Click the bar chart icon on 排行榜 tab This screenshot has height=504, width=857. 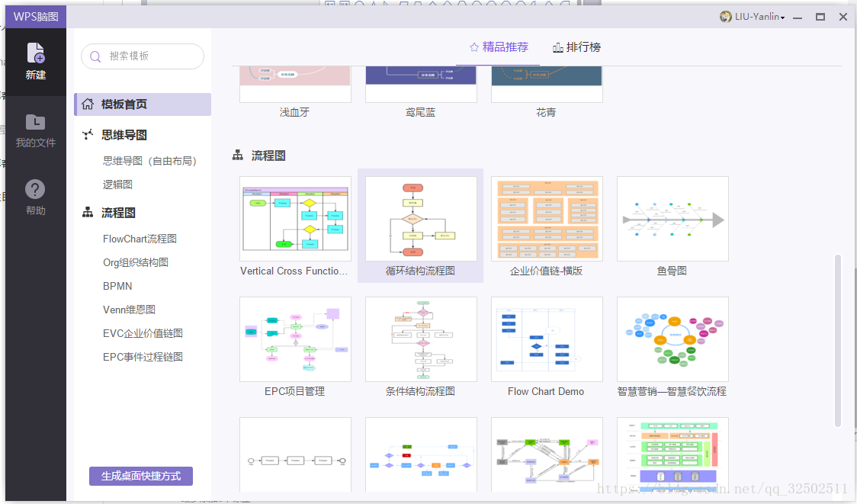click(x=557, y=47)
